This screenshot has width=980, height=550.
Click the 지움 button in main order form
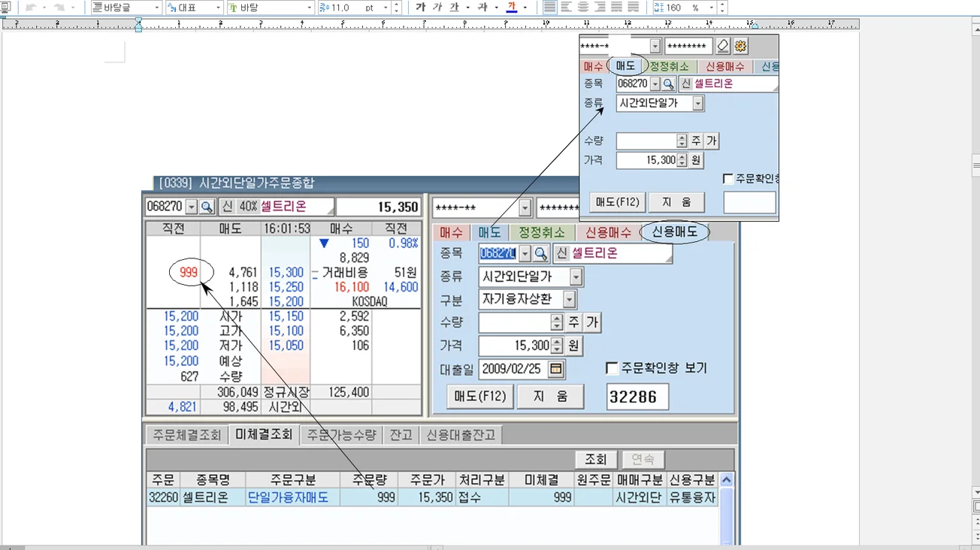[x=550, y=397]
